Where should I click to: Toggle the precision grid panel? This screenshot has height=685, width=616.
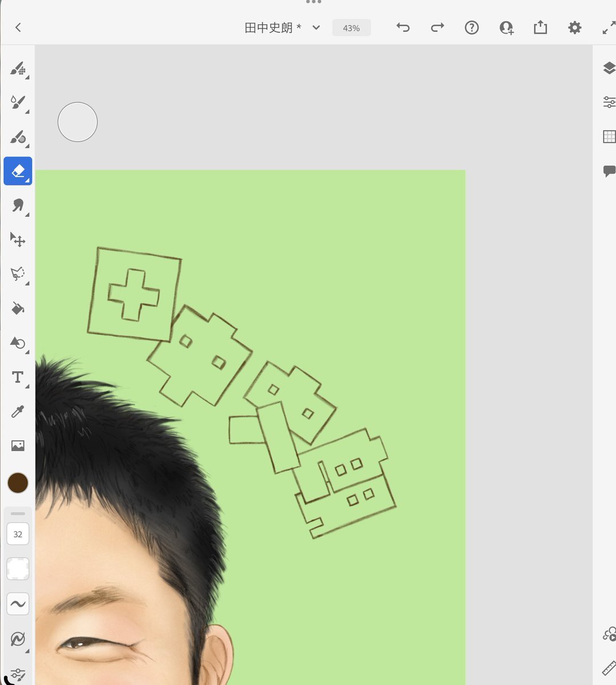pos(609,136)
